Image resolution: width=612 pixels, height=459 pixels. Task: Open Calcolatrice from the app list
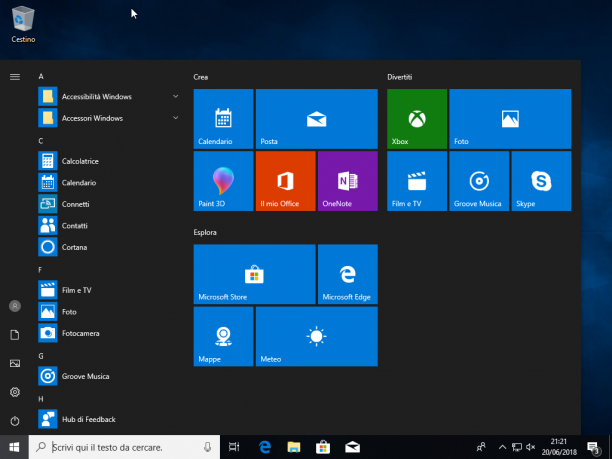pyautogui.click(x=109, y=161)
